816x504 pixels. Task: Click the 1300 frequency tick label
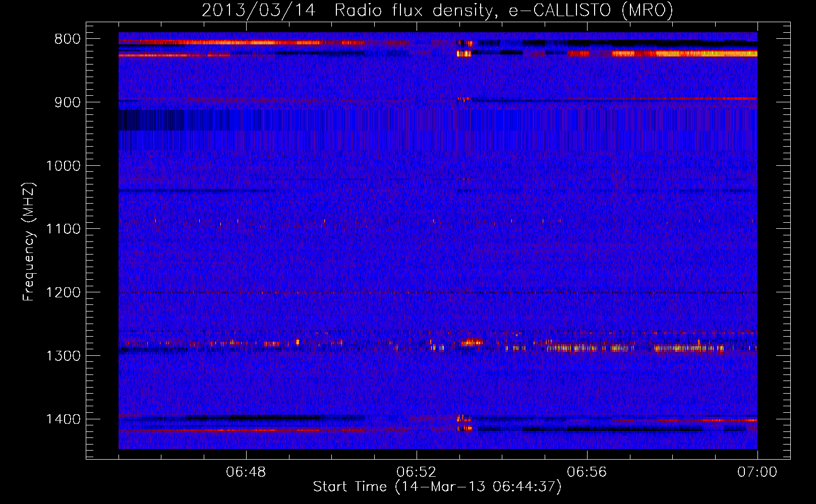63,356
